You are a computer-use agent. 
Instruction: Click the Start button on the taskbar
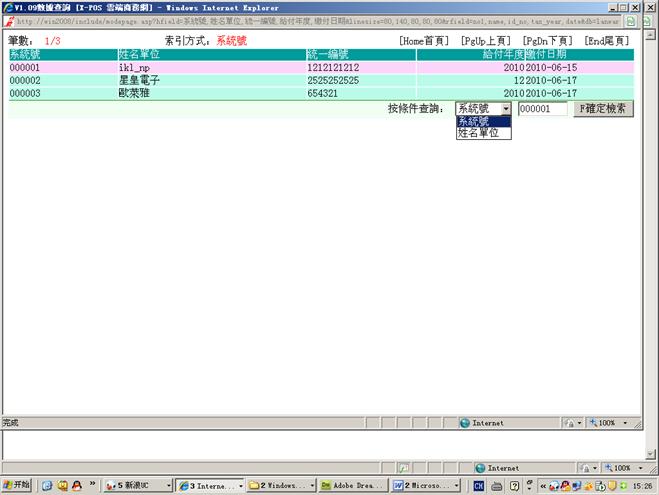pos(17,485)
